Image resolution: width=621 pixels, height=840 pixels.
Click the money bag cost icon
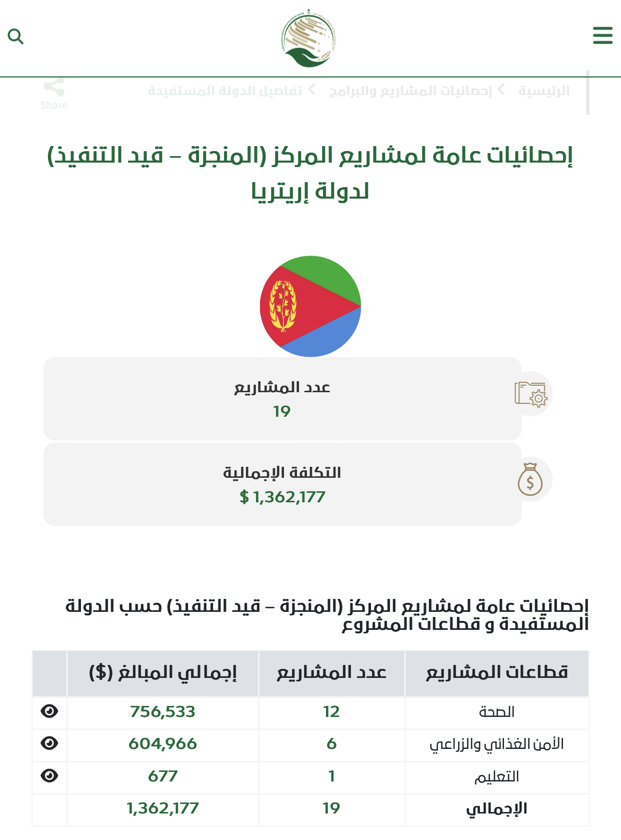[530, 480]
